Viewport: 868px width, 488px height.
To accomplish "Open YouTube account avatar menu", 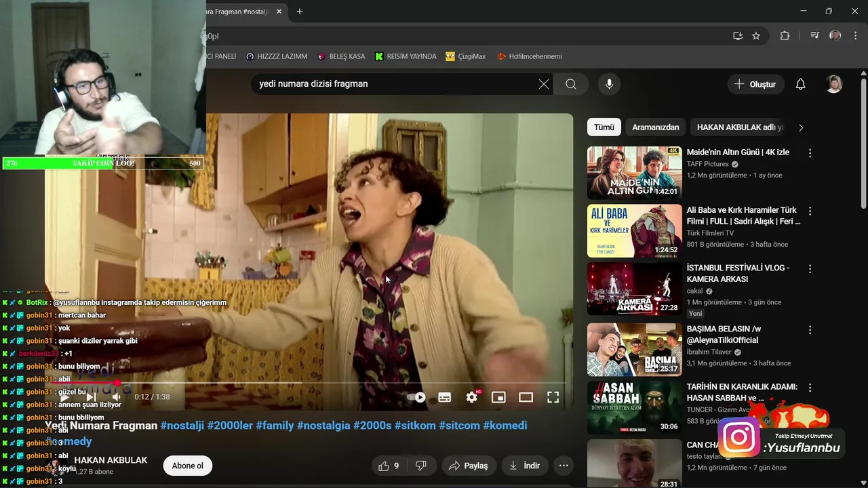I will pyautogui.click(x=834, y=84).
